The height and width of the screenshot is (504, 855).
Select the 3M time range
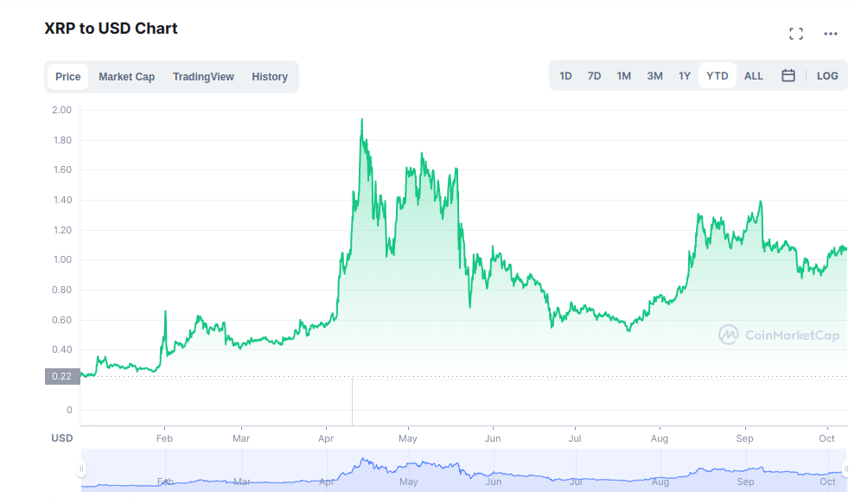tap(654, 75)
